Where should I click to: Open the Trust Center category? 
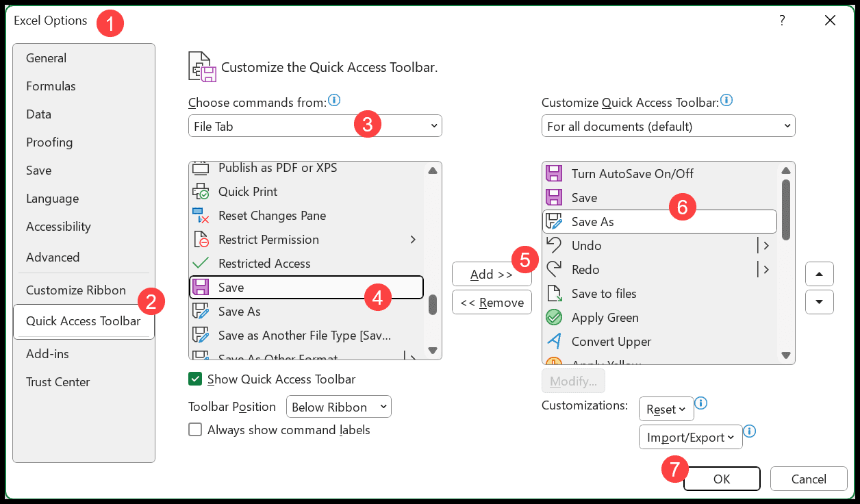coord(58,382)
